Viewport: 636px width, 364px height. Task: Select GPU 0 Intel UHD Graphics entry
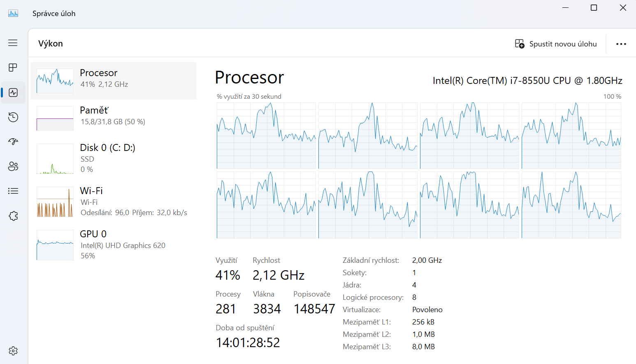pos(114,245)
